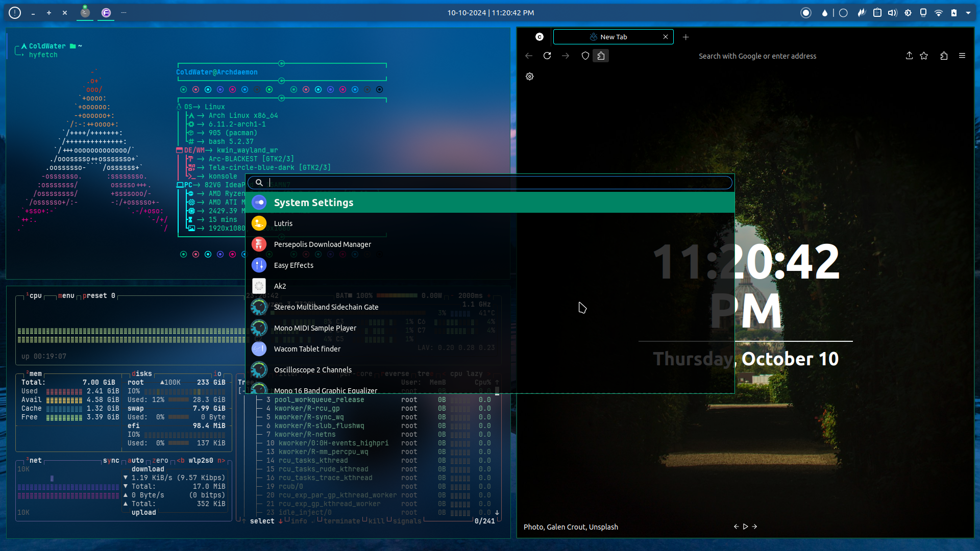
Task: Open battery status tray icon
Action: (x=954, y=13)
